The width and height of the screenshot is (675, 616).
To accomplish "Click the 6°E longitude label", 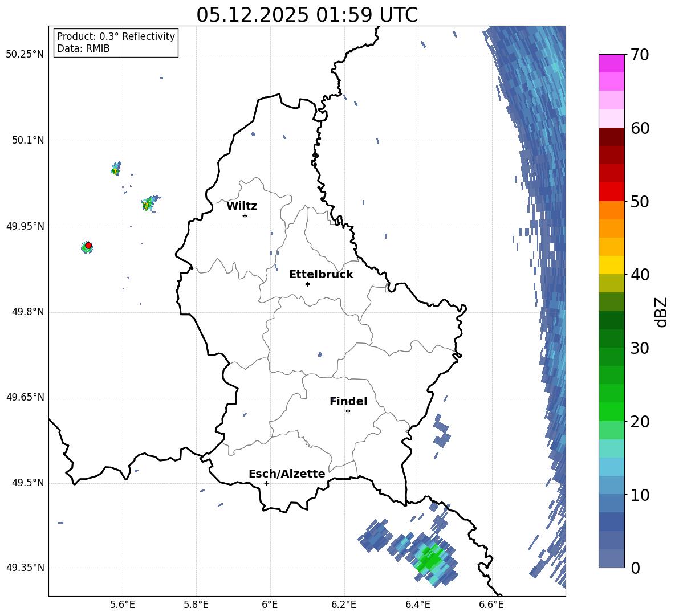I will 270,605.
